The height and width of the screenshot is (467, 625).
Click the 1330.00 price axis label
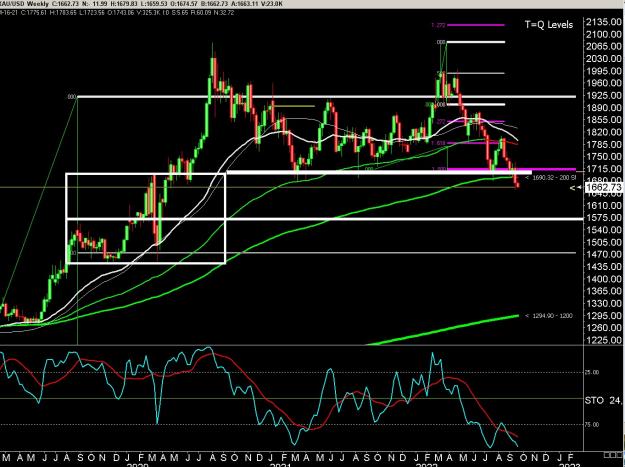604,303
